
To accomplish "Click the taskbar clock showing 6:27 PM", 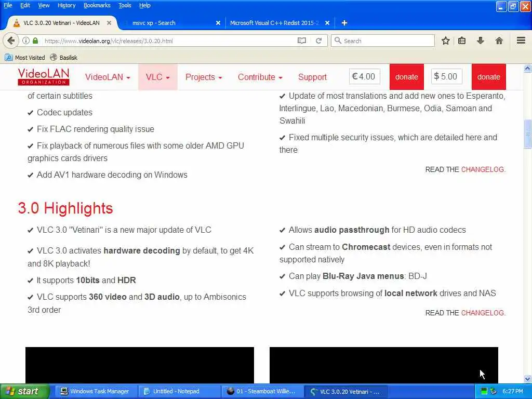I will (x=513, y=391).
